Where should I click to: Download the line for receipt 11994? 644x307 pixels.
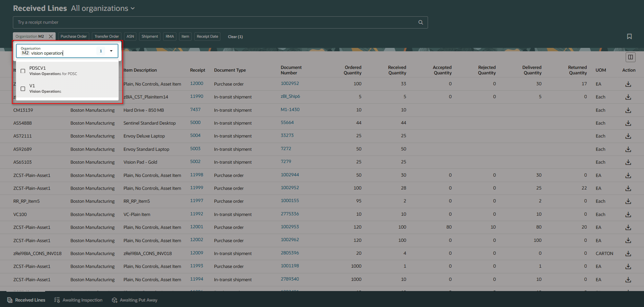pyautogui.click(x=628, y=279)
